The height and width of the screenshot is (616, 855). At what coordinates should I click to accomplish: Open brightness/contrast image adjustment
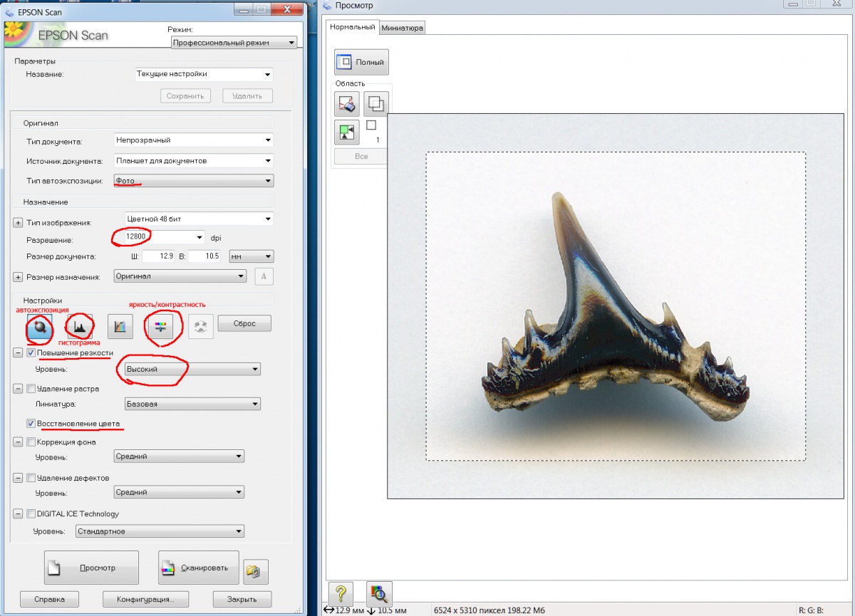pyautogui.click(x=160, y=326)
